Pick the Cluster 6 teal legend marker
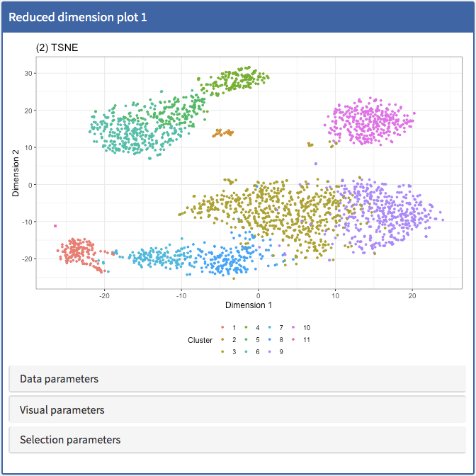The image size is (476, 476). click(246, 352)
